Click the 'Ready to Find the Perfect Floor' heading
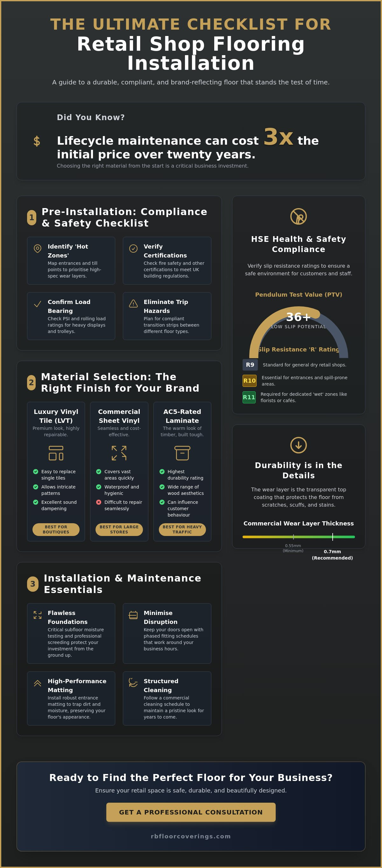Screen dimensions: 382x868 [191, 778]
